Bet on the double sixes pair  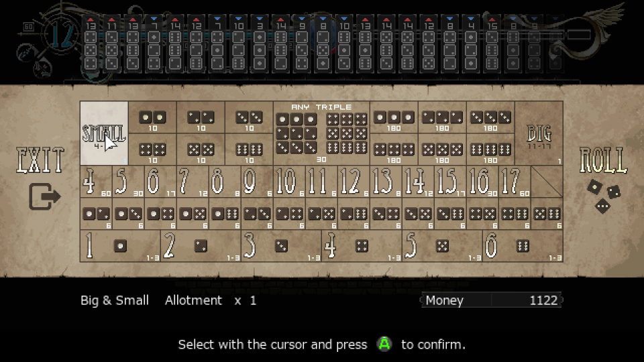pos(249,149)
